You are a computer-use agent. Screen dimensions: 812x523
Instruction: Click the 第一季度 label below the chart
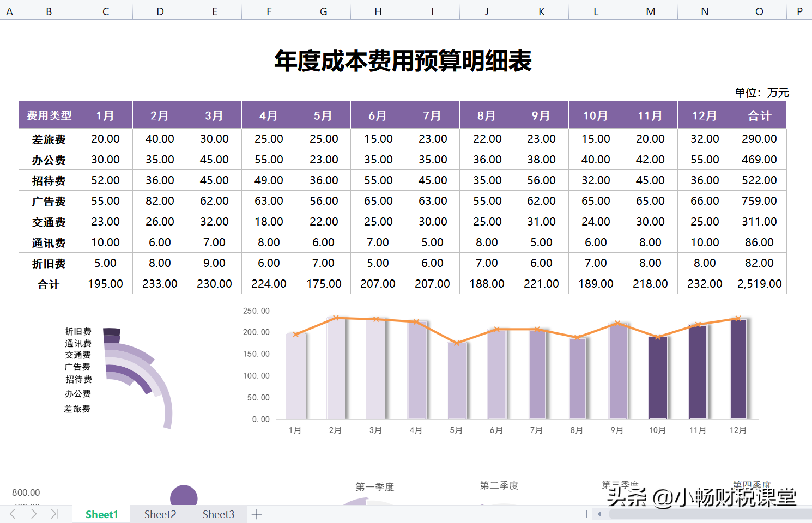tap(376, 486)
